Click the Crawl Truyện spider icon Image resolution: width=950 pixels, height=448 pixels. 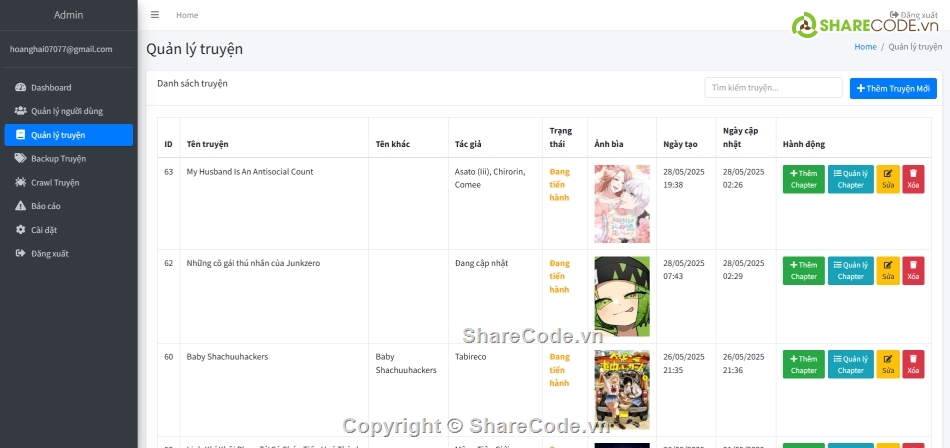click(20, 183)
